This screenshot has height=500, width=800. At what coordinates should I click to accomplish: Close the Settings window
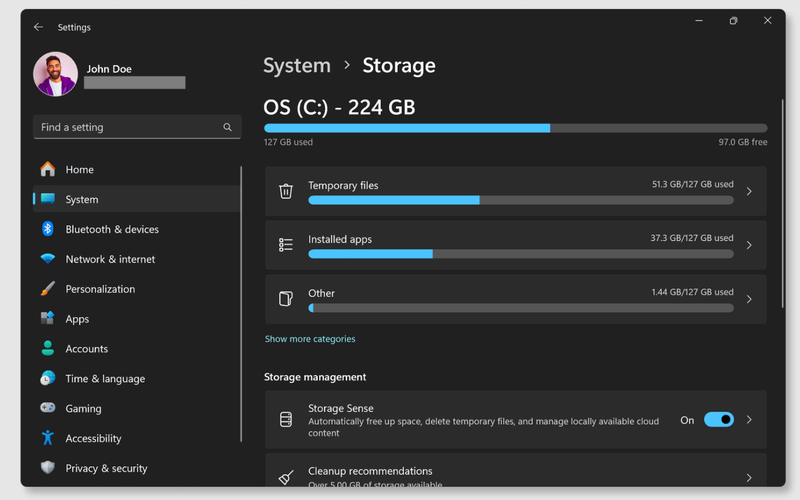767,20
